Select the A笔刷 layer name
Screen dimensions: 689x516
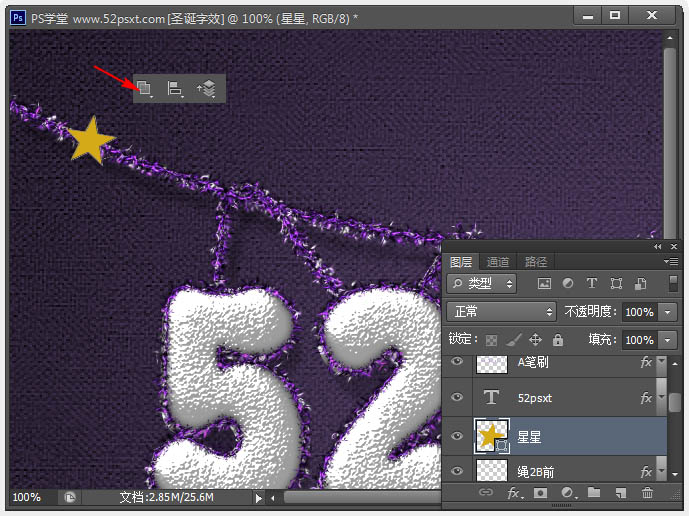coord(533,362)
